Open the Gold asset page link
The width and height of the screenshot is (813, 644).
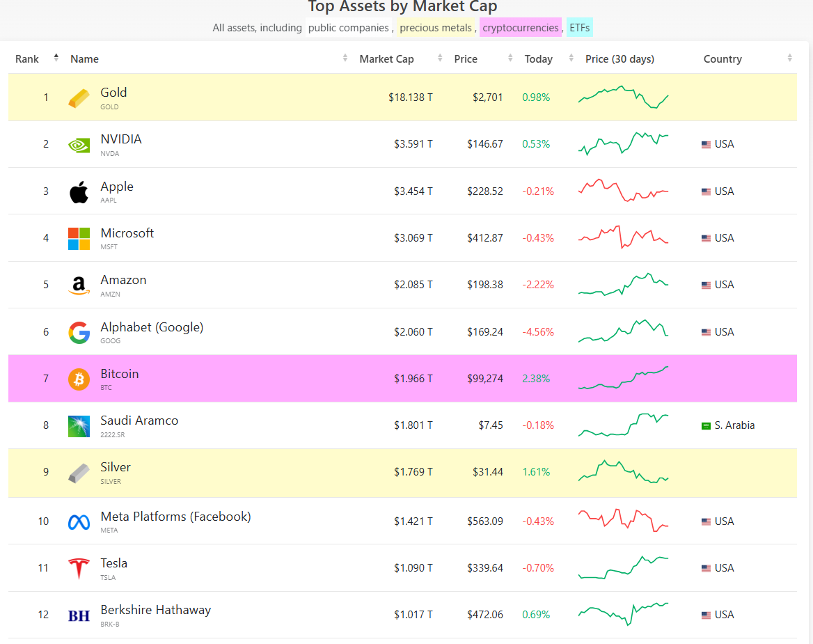pos(113,93)
